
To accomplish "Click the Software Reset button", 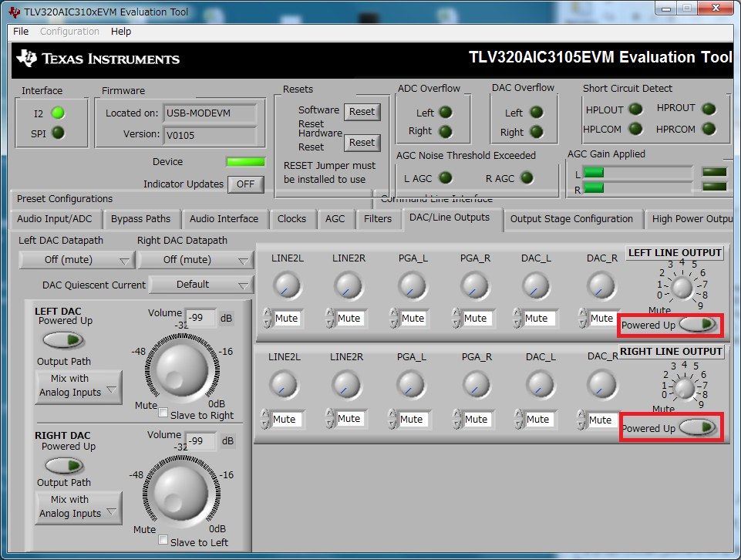I will click(362, 112).
